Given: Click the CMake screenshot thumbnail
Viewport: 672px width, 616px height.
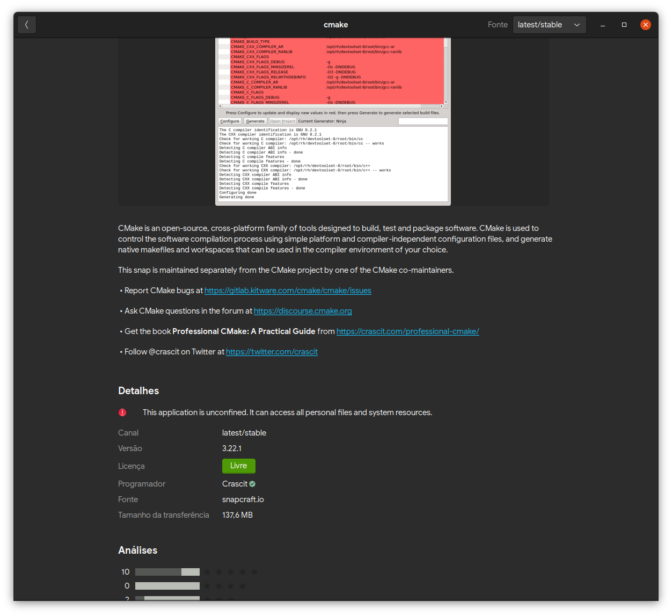Looking at the screenshot, I should [333, 121].
